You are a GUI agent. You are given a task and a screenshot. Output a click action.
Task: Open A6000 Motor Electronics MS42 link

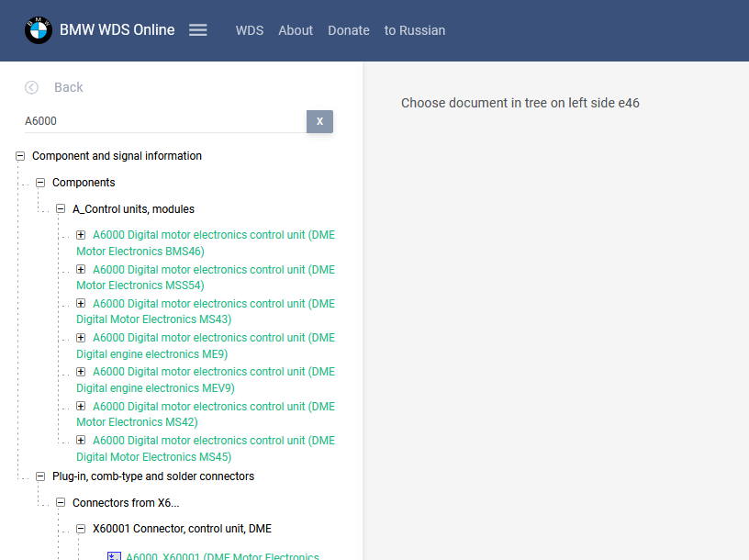[x=206, y=414]
